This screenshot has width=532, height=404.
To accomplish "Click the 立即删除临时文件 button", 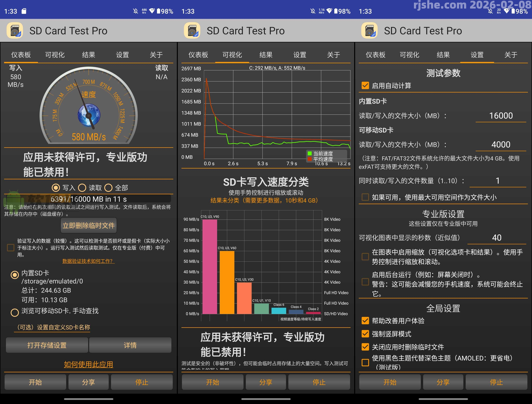I will 89,225.
